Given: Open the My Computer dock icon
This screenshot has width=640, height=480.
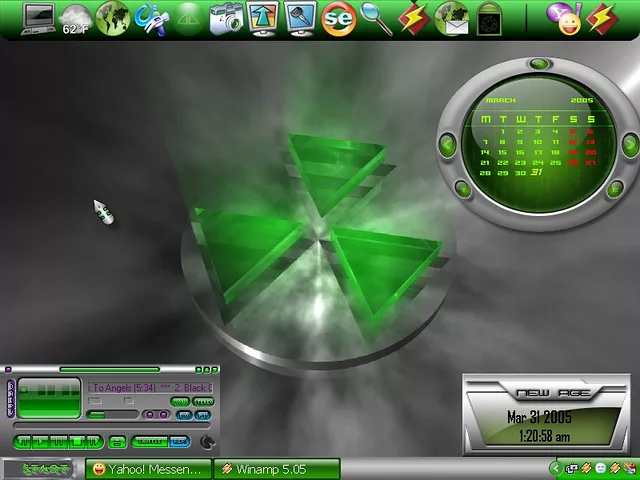Looking at the screenshot, I should tap(39, 19).
